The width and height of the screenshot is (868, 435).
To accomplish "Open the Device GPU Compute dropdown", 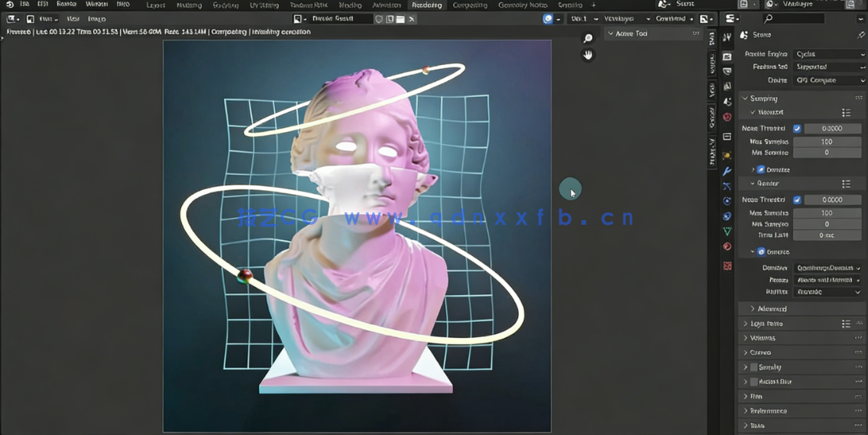I will pyautogui.click(x=829, y=80).
